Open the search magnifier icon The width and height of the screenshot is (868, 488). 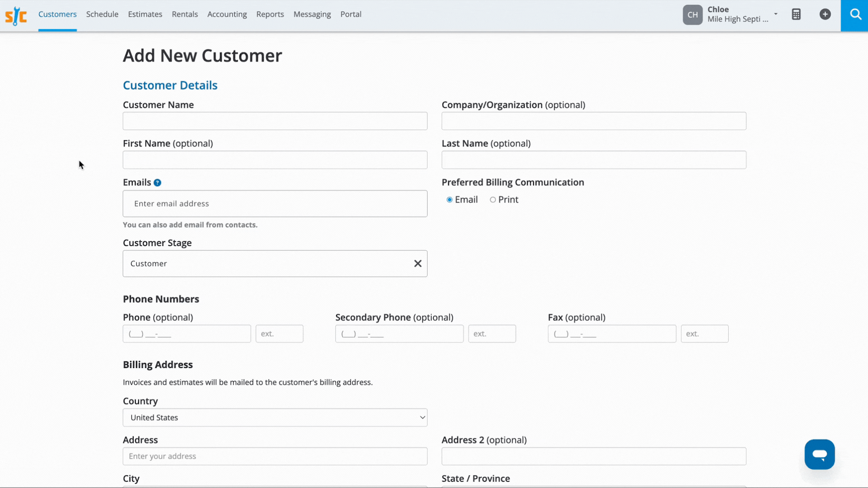click(x=855, y=14)
